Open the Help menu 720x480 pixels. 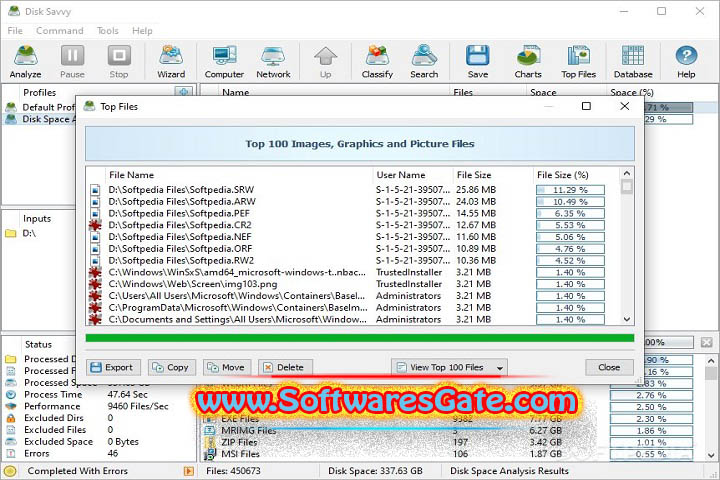(142, 30)
